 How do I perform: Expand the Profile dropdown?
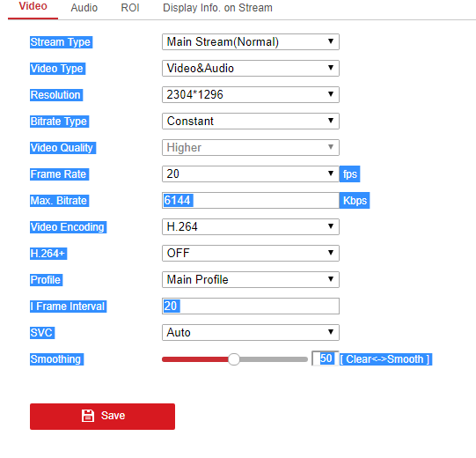click(251, 280)
